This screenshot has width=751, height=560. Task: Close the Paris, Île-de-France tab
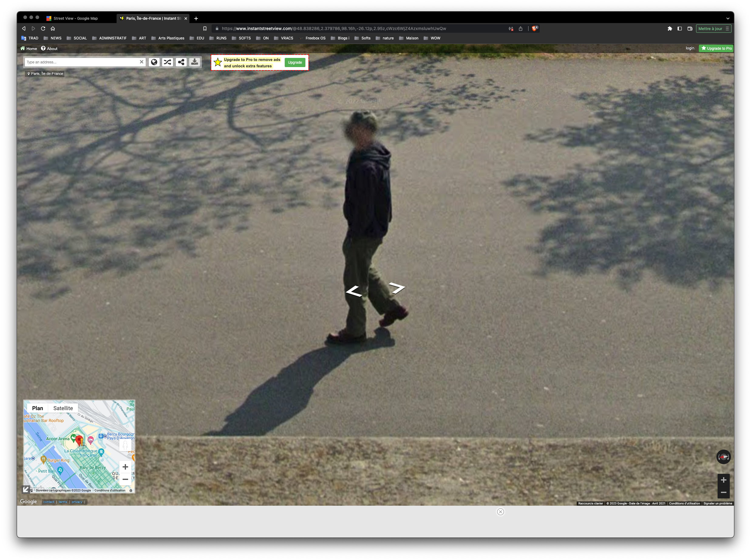tap(186, 18)
